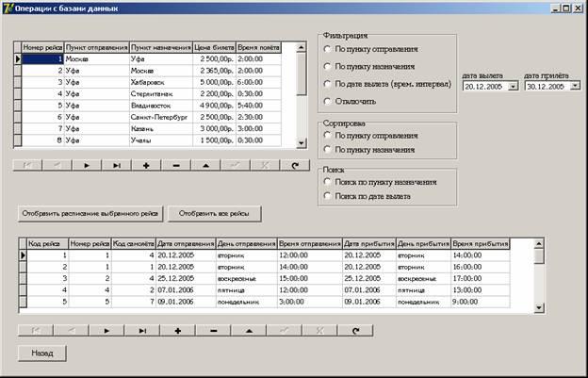Open the 'дата вылета' date dropdown
The width and height of the screenshot is (588, 378).
click(513, 86)
